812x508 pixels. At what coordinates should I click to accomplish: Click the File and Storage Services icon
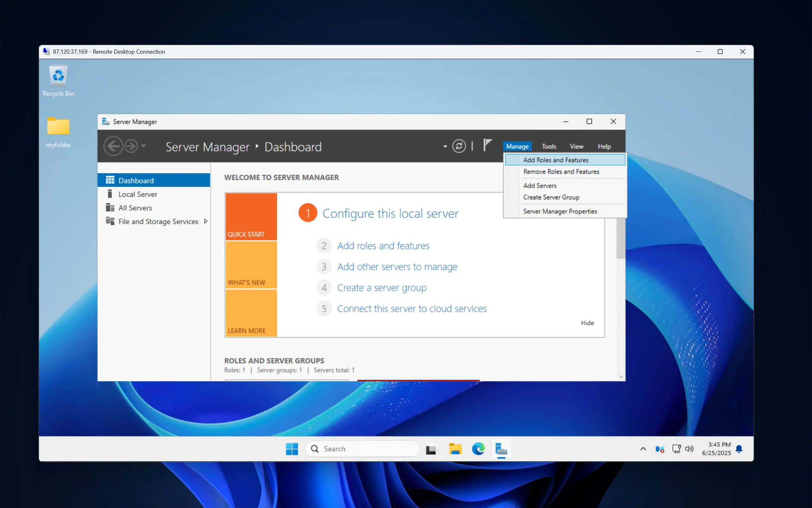(x=110, y=221)
